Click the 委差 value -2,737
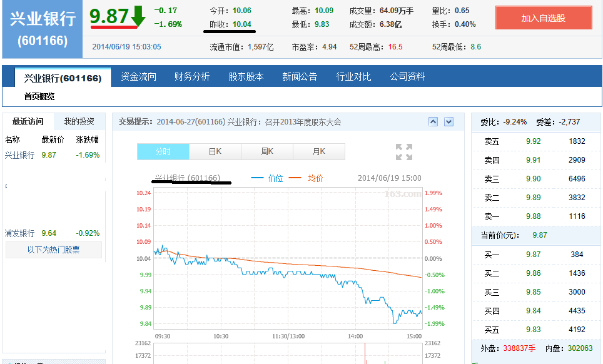603x364 pixels. click(570, 122)
